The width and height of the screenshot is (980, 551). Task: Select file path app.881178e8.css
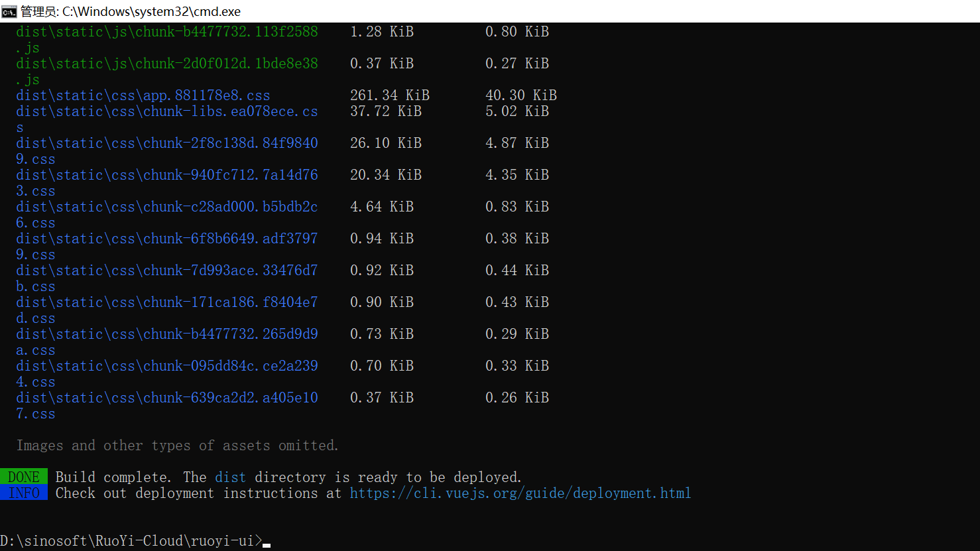coord(143,95)
